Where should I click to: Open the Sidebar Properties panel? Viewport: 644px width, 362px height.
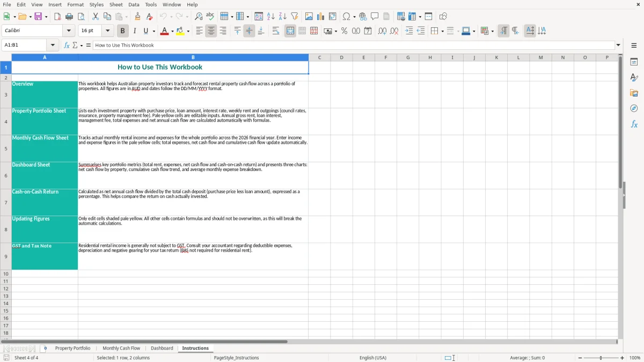click(x=634, y=62)
